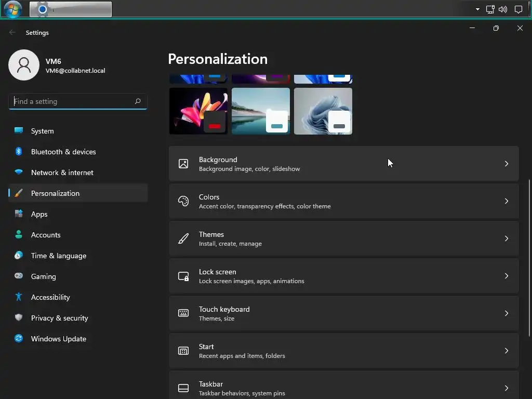Open Touch keyboard themes and size row
The image size is (532, 399).
344,313
